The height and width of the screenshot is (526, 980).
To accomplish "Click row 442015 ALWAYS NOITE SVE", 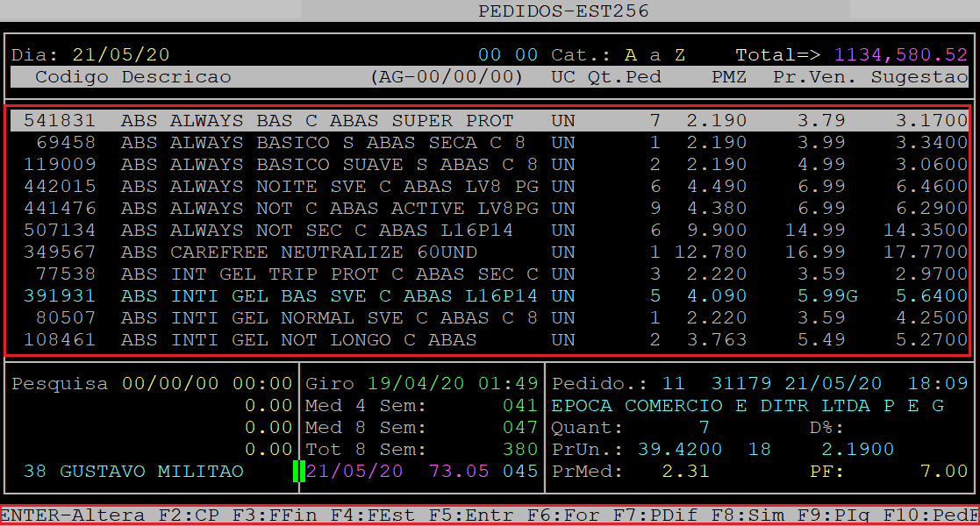I will point(316,186).
